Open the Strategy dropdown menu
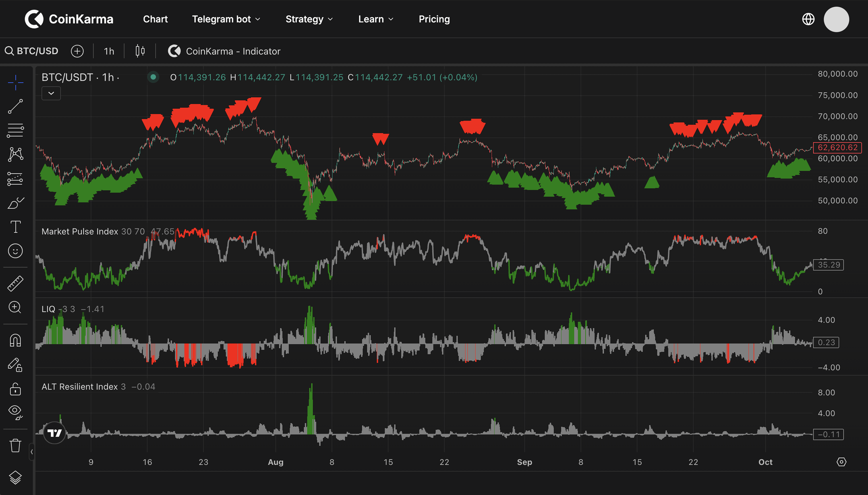The height and width of the screenshot is (495, 868). 309,19
